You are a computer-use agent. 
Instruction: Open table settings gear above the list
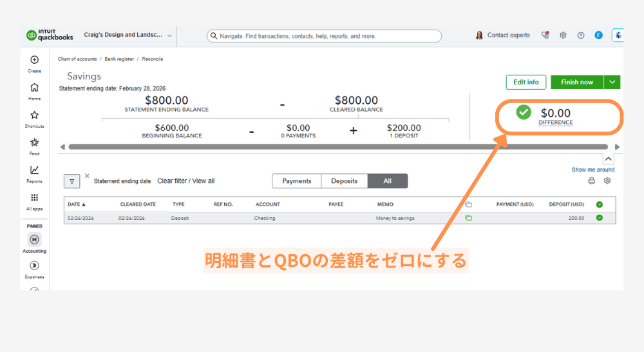coord(607,181)
